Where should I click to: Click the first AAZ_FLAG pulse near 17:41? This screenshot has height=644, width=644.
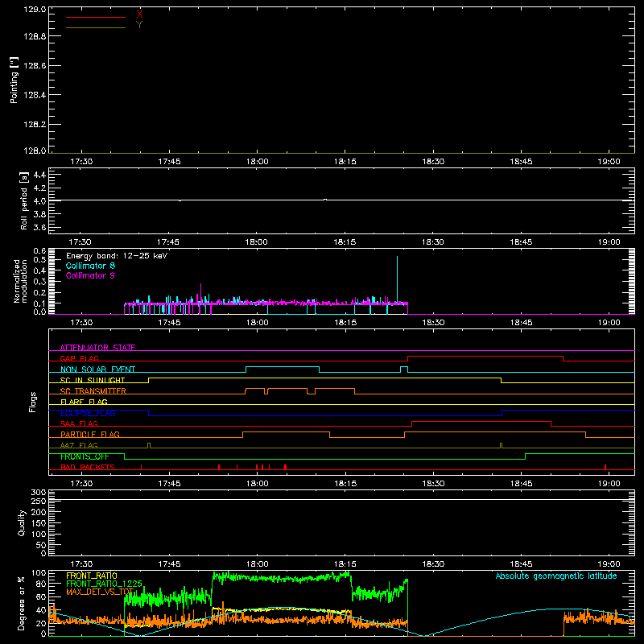149,445
